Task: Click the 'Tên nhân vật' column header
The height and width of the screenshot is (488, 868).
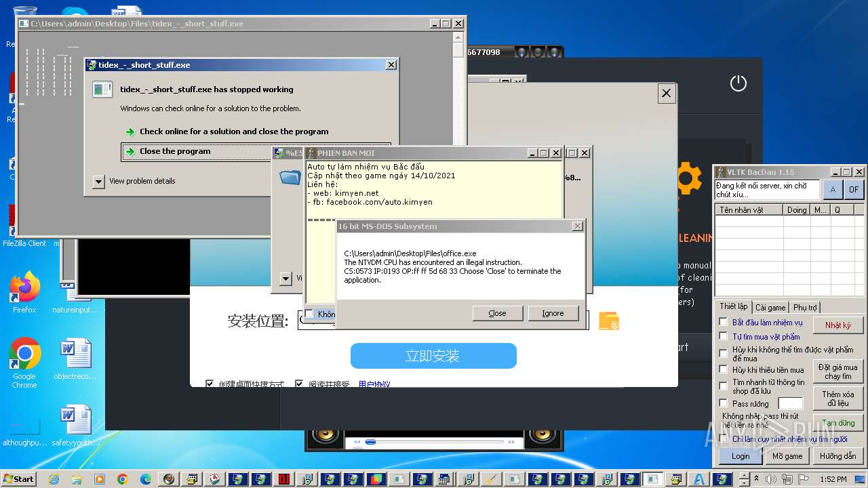Action: (749, 210)
